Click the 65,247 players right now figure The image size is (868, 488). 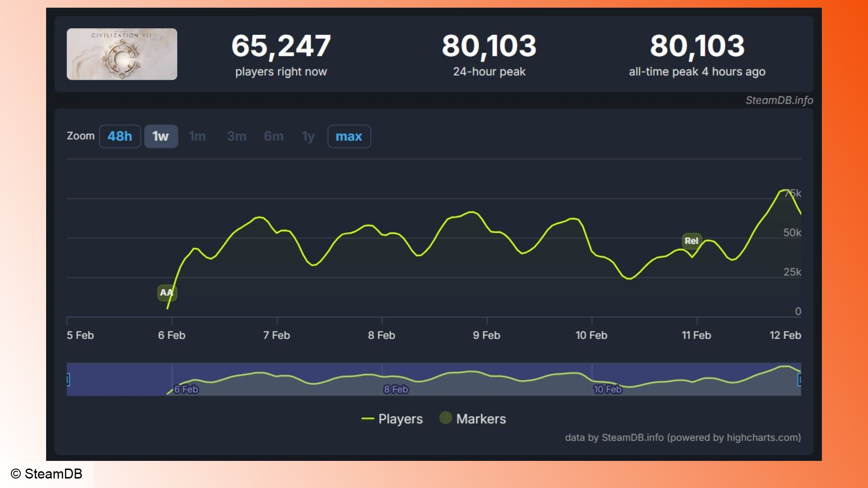click(281, 46)
